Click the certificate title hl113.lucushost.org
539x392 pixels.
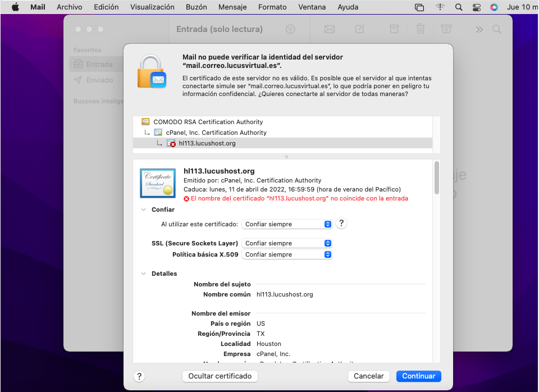219,171
